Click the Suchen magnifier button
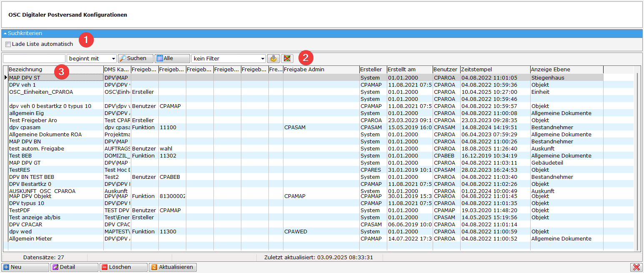 pyautogui.click(x=135, y=59)
